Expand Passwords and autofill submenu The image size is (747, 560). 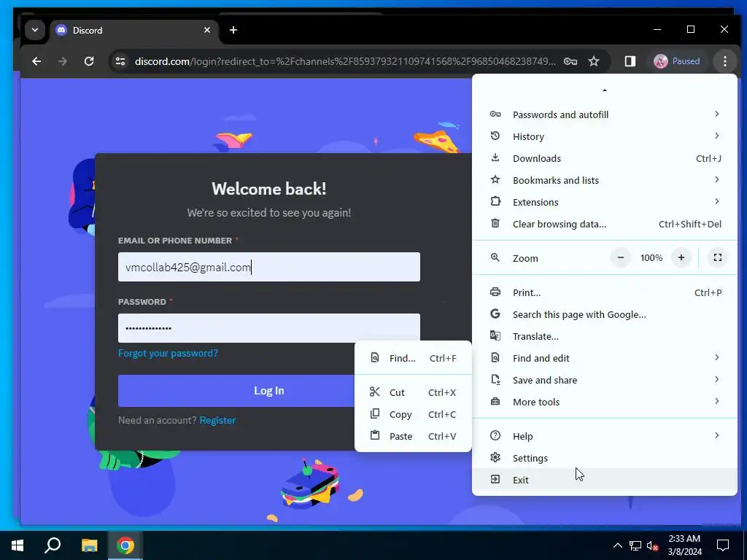[x=605, y=114]
